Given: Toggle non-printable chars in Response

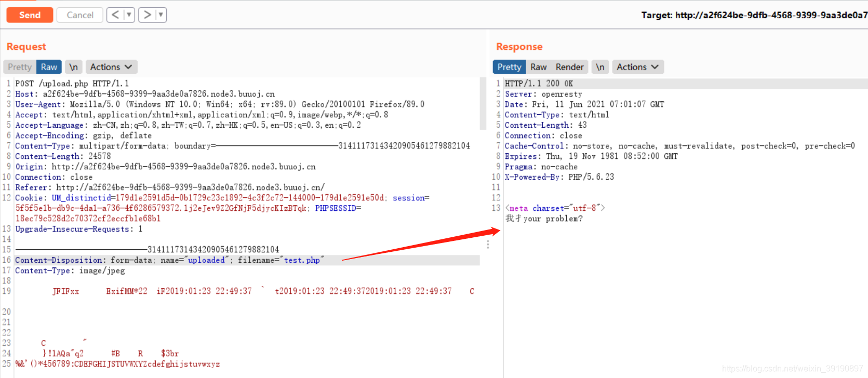Looking at the screenshot, I should (x=600, y=67).
